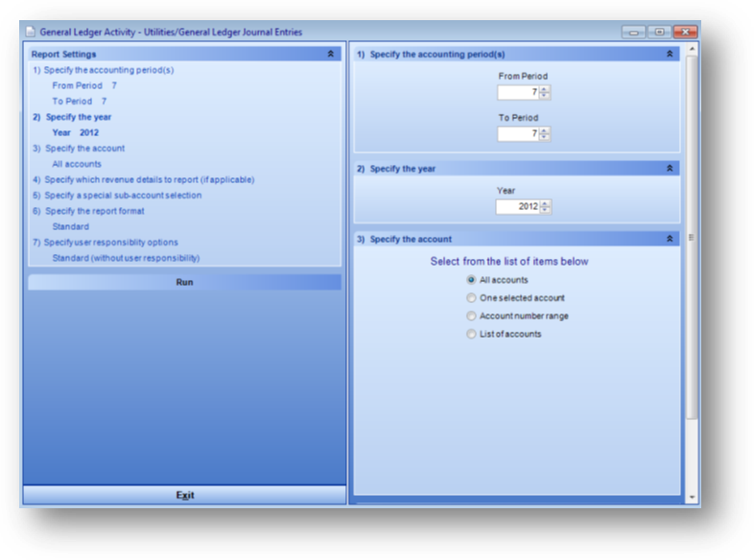Click the From Period 7 summary line
The image size is (754, 560).
[84, 85]
